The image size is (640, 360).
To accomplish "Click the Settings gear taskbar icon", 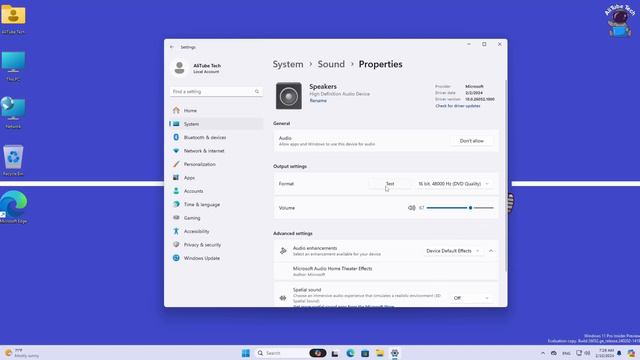I will coord(395,353).
